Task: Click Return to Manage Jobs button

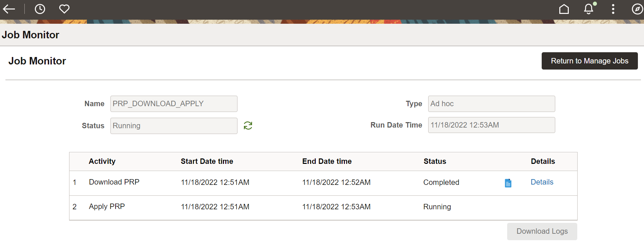Action: [x=589, y=61]
